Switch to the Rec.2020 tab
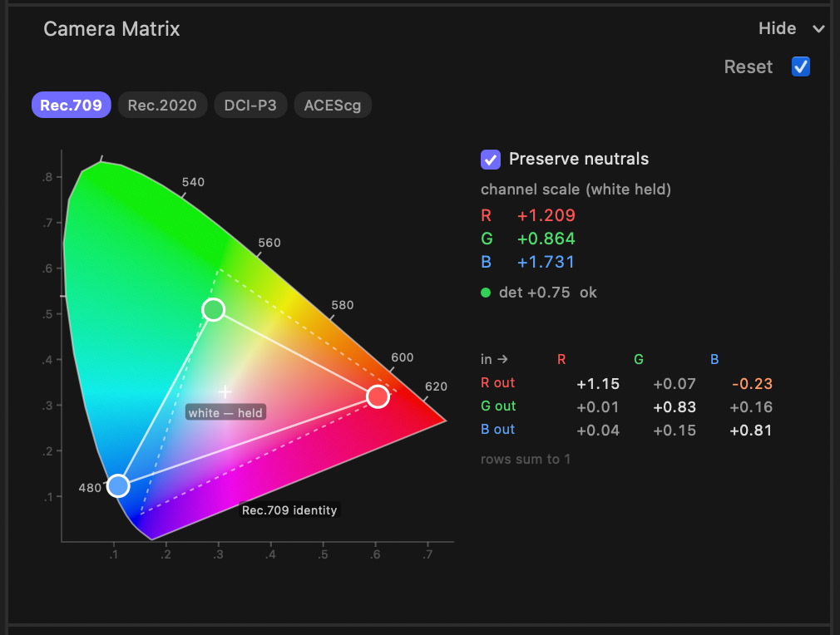This screenshot has height=635, width=840. (162, 105)
